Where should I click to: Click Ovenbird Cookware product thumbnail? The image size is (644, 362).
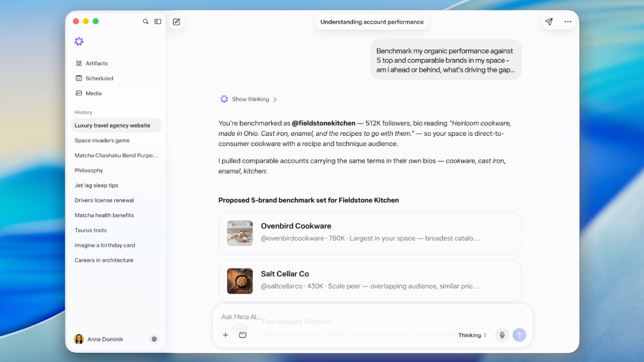(240, 233)
